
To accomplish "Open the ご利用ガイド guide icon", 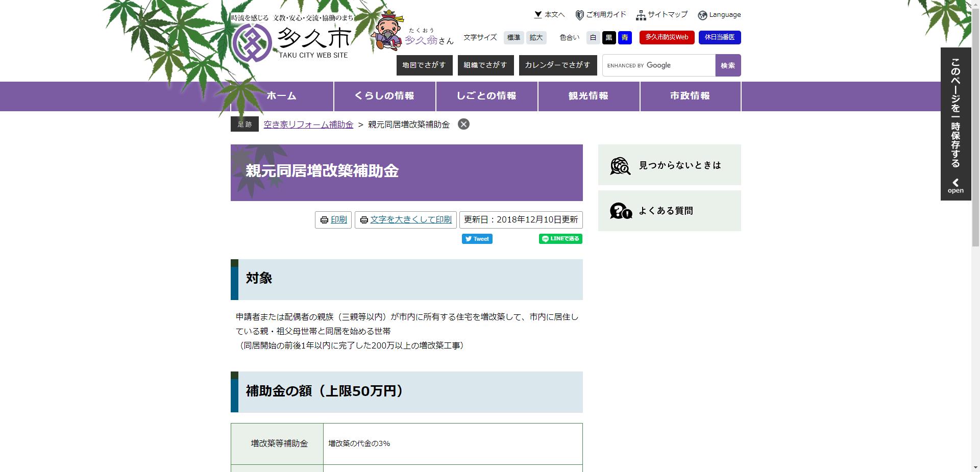I will (x=579, y=14).
